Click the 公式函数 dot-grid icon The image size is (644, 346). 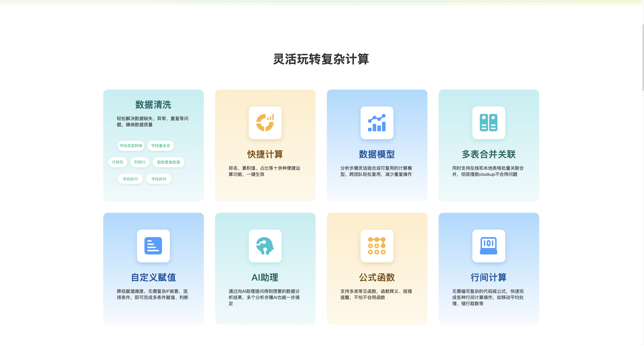click(377, 246)
